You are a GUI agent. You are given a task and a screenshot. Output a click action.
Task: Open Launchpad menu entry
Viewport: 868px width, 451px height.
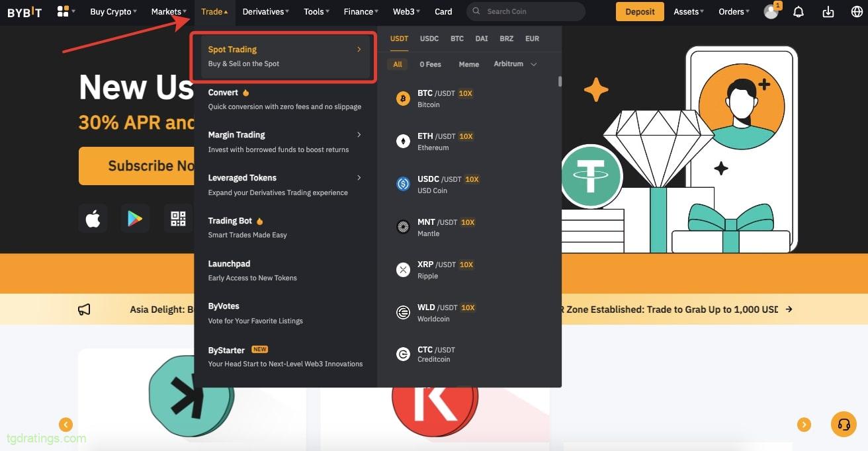point(285,270)
